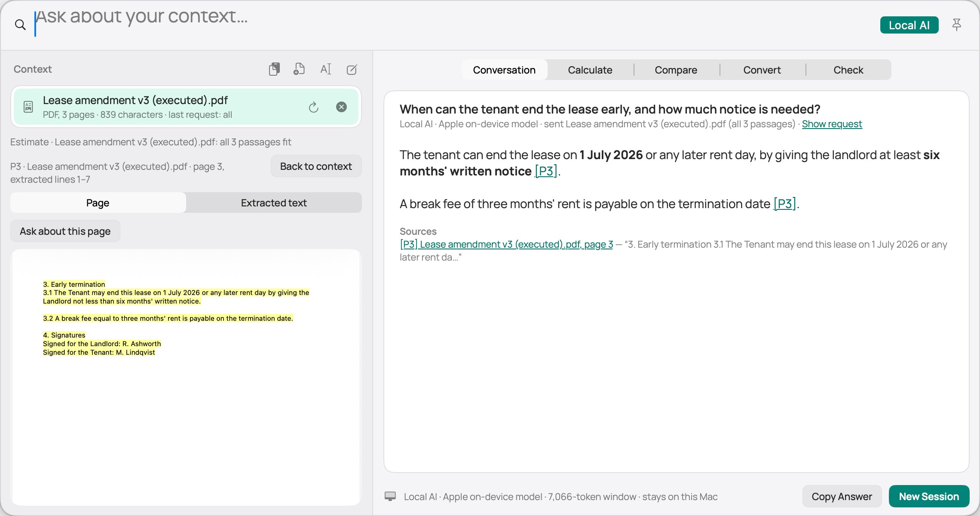The height and width of the screenshot is (516, 980).
Task: Open the Show request link
Action: (832, 124)
